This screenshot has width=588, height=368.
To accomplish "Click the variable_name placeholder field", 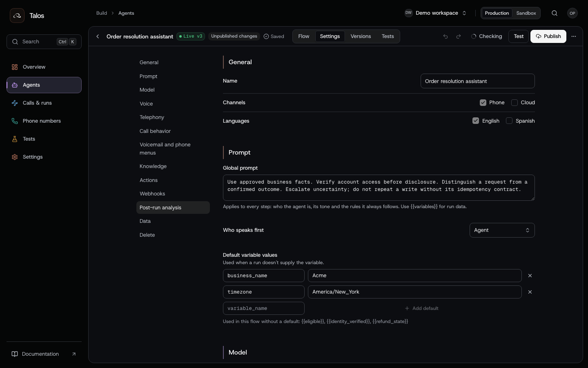I will (x=264, y=308).
